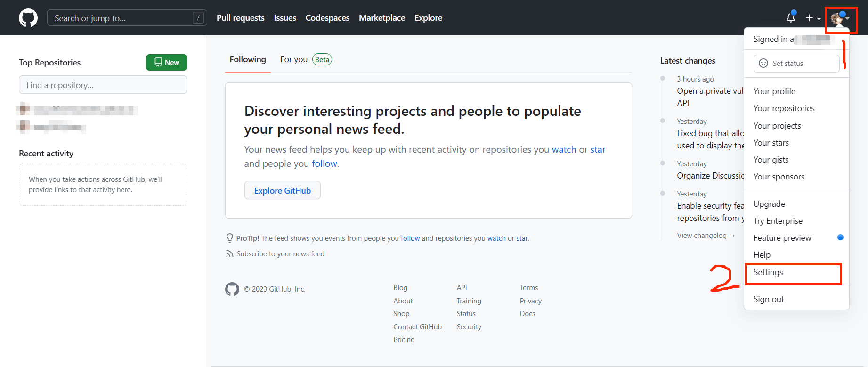
Task: Open the Training footer link
Action: [x=469, y=301]
